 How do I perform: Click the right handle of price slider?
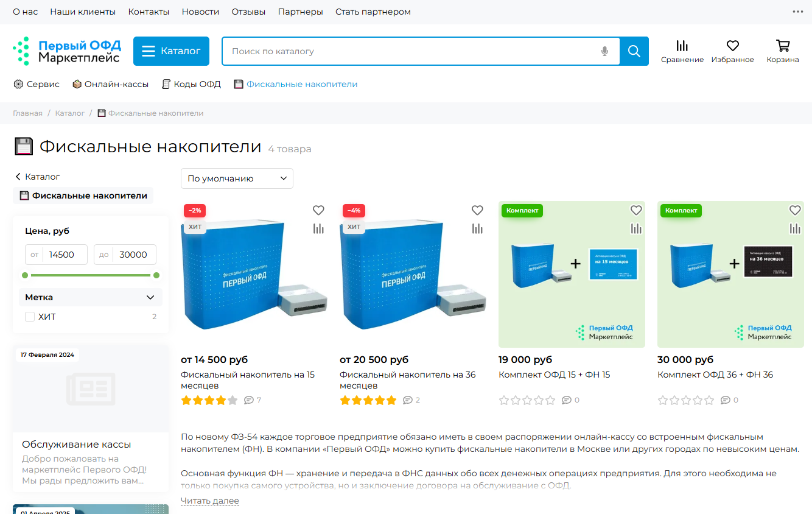click(x=156, y=275)
